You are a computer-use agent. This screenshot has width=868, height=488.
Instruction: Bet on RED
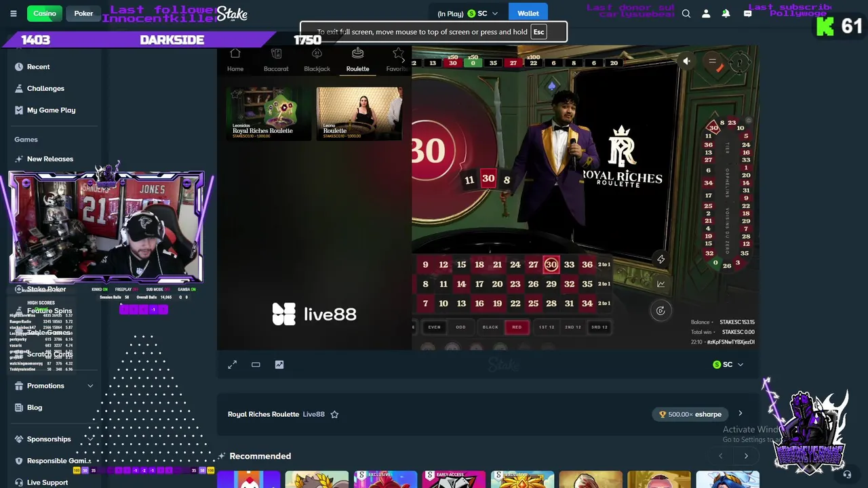pos(517,327)
